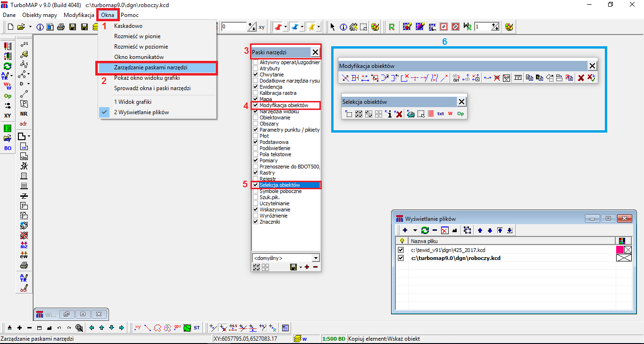
Task: Uncheck the Rastry toolbar checkbox
Action: [x=255, y=173]
